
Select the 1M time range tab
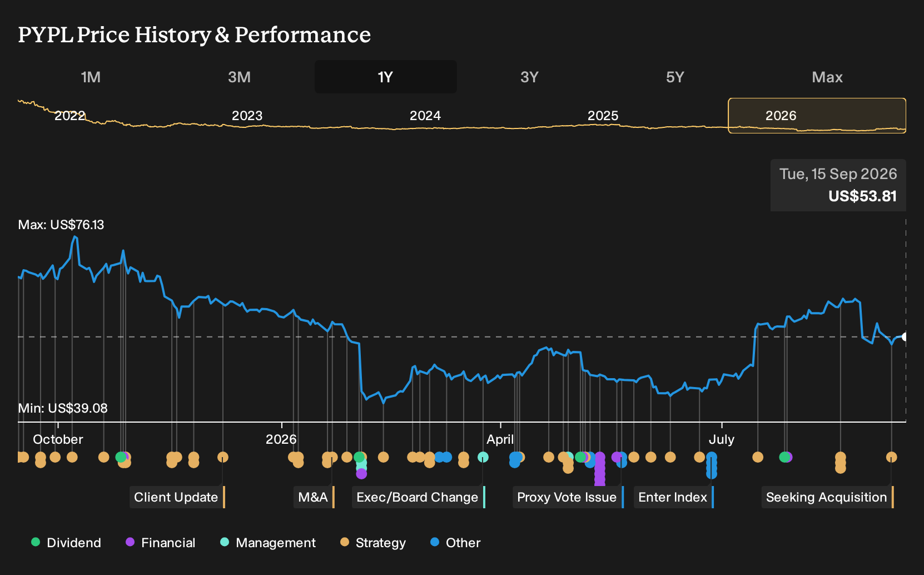click(91, 77)
